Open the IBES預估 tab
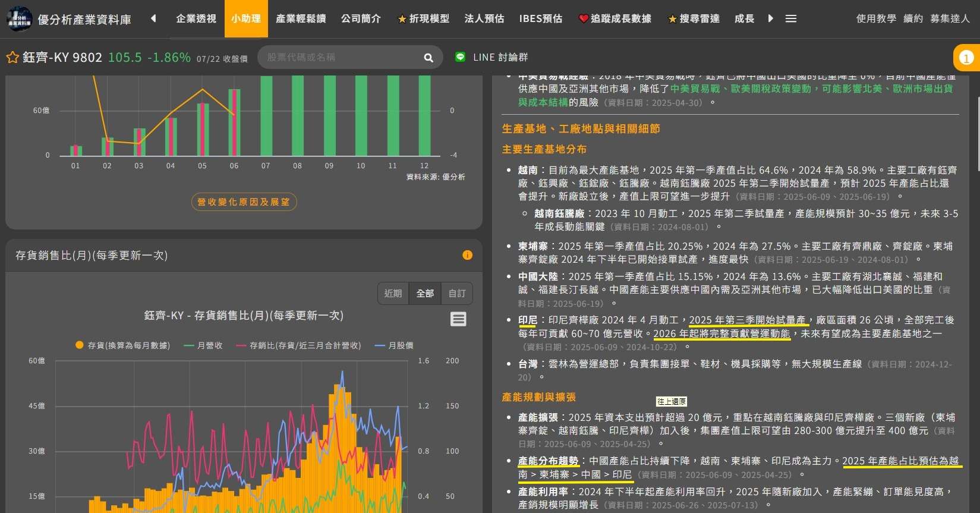The width and height of the screenshot is (980, 513). click(x=541, y=19)
